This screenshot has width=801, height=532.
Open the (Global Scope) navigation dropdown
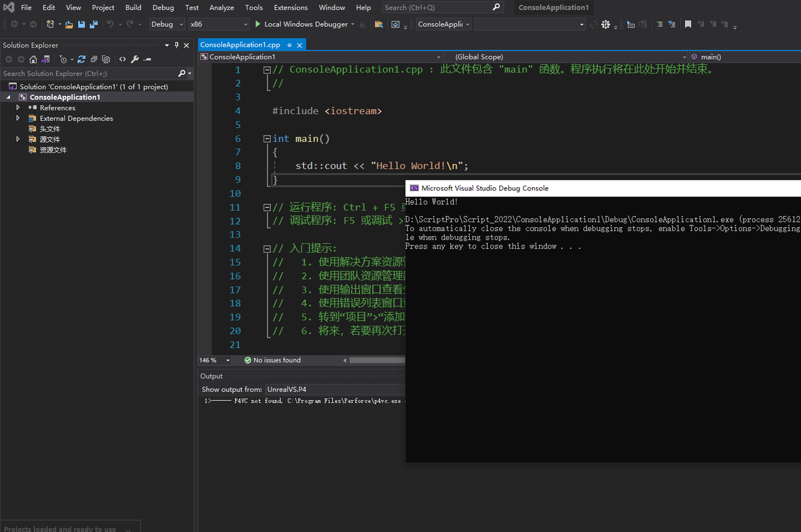(x=566, y=57)
